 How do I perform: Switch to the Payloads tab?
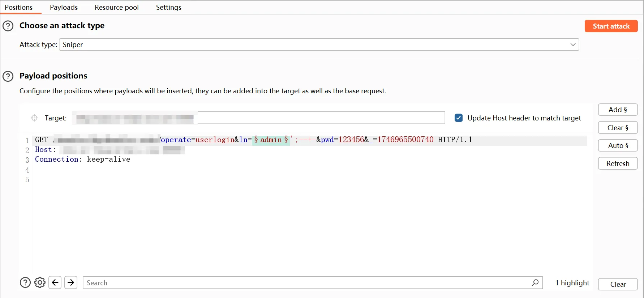click(x=64, y=7)
